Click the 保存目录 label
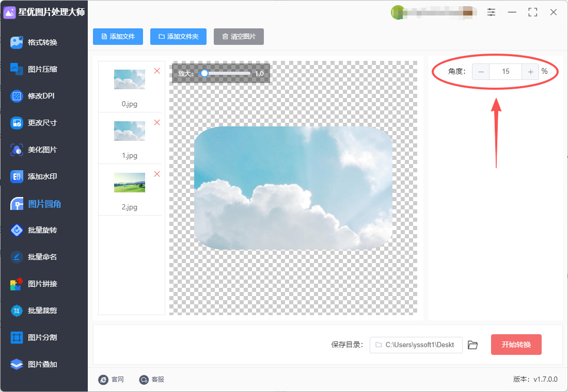568x392 pixels. (x=347, y=345)
